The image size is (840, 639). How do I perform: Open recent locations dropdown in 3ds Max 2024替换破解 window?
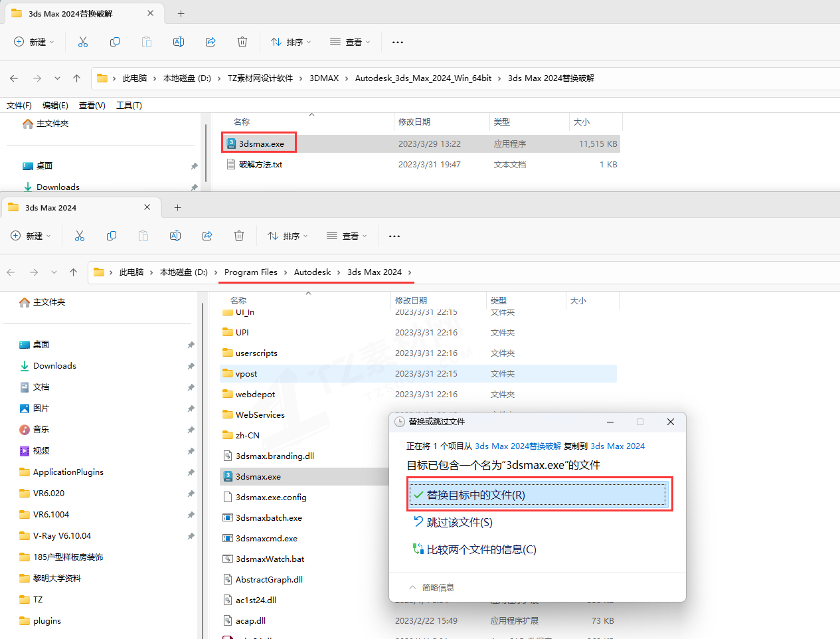pos(57,78)
